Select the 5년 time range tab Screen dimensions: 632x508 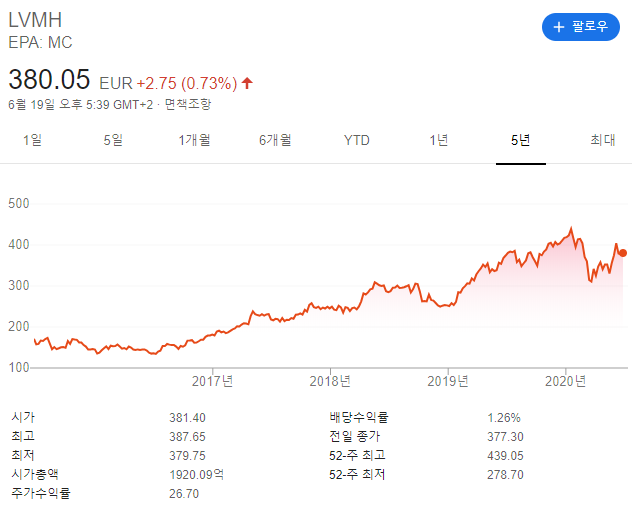520,140
